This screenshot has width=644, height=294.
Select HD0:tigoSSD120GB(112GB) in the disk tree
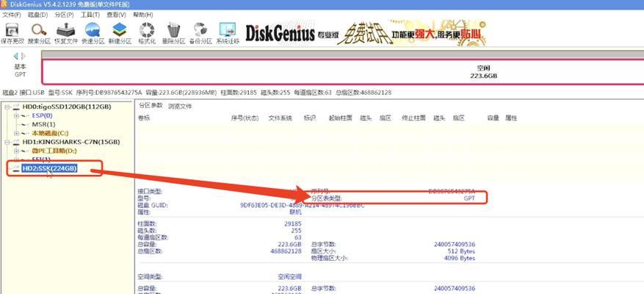click(67, 107)
